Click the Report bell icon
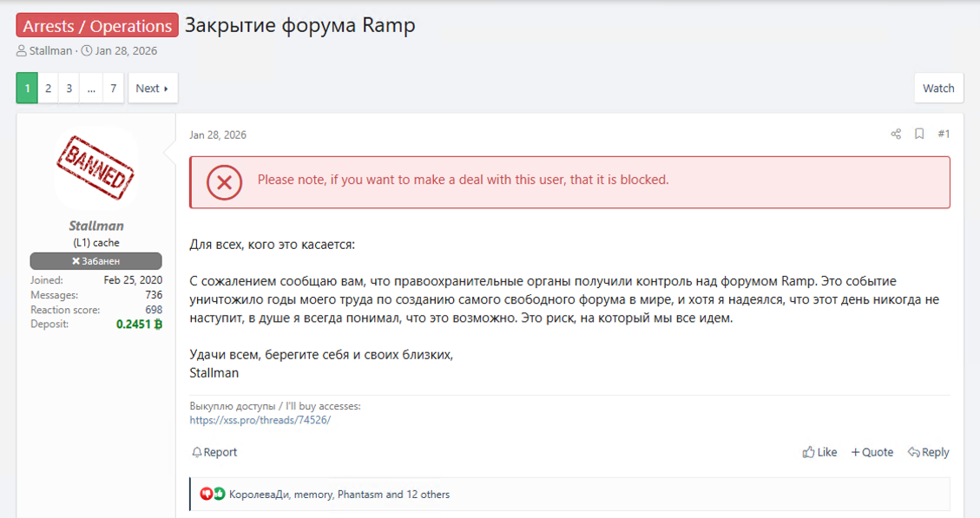 (199, 452)
